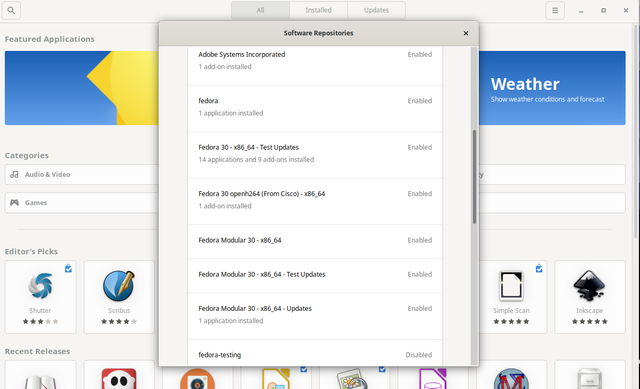Open the Scribus app icon
Viewport: 640px width, 389px height.
[x=119, y=285]
